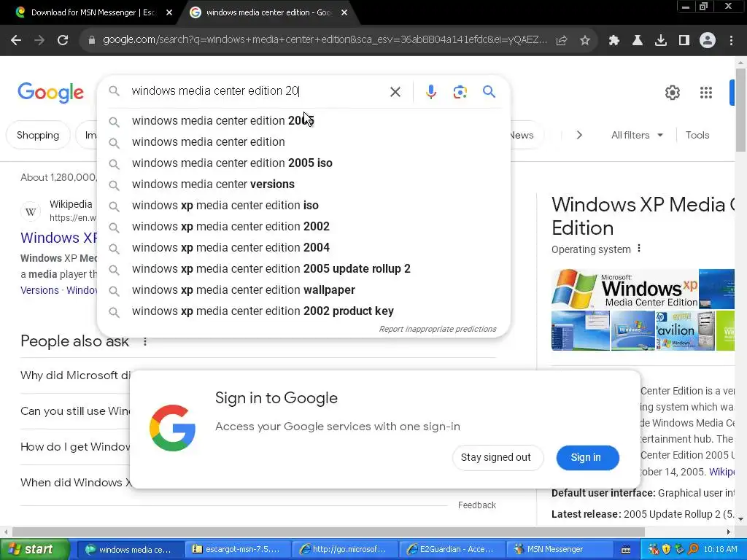This screenshot has width=747, height=560.
Task: Click the address bar URL
Action: click(324, 40)
